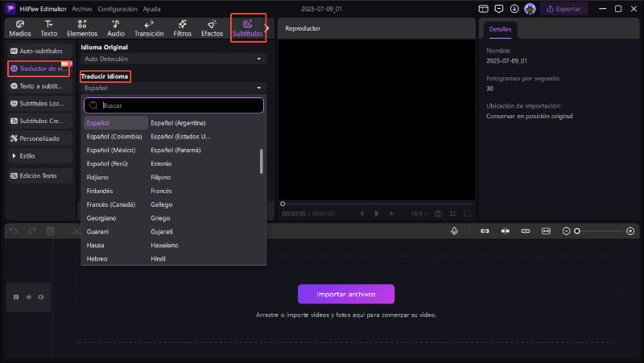This screenshot has height=363, width=644.
Task: Click the timeline zoom slider handle
Action: point(577,231)
